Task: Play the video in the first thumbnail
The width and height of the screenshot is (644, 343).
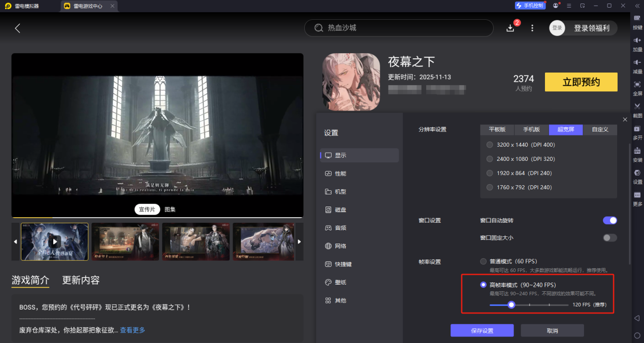Action: pyautogui.click(x=54, y=242)
